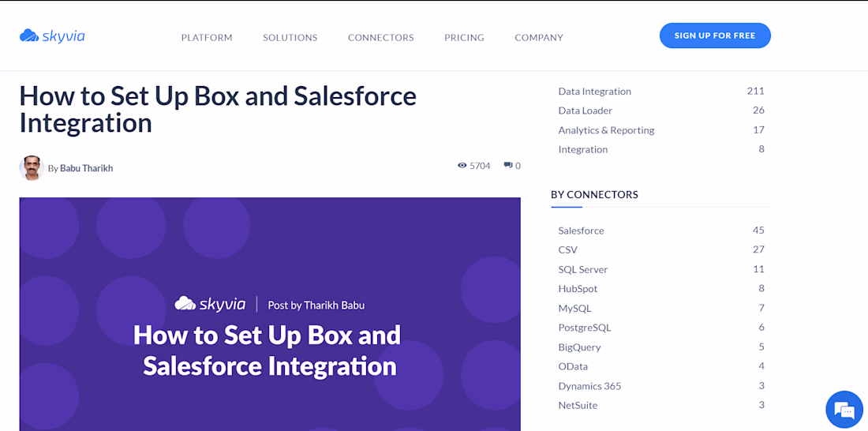Click the article title heading

[x=218, y=109]
